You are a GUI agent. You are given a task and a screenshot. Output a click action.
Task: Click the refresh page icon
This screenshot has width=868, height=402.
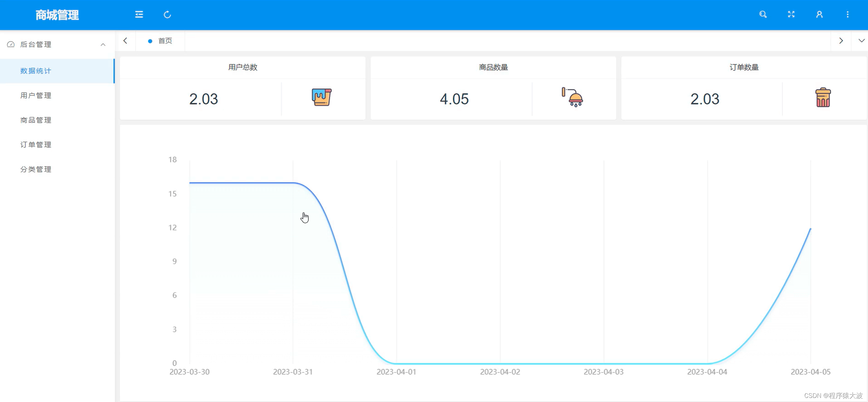(x=167, y=14)
